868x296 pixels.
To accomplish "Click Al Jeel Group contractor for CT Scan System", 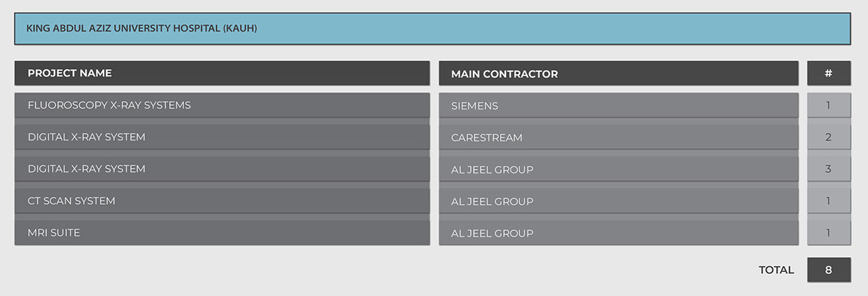I will coord(618,201).
